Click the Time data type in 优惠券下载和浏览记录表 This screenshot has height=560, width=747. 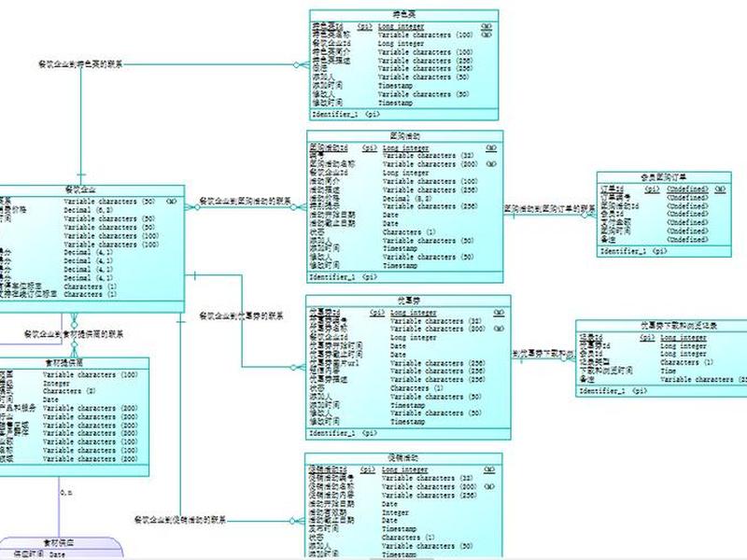point(668,371)
